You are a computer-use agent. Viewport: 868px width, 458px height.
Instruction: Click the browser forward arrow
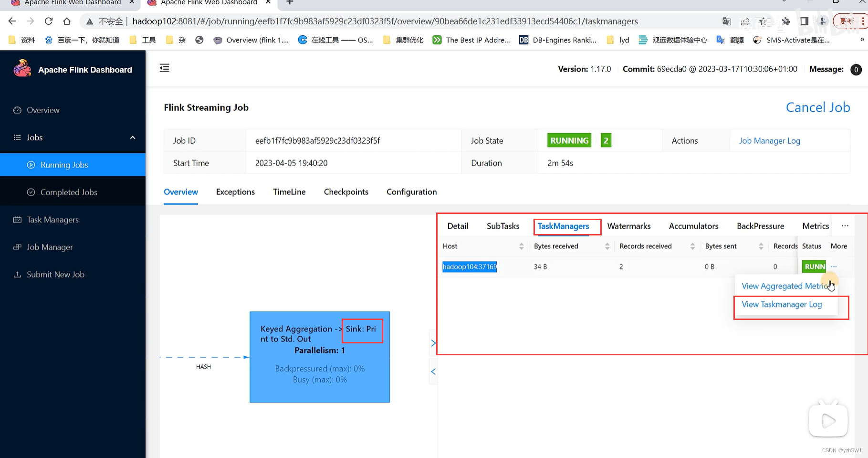(x=30, y=21)
